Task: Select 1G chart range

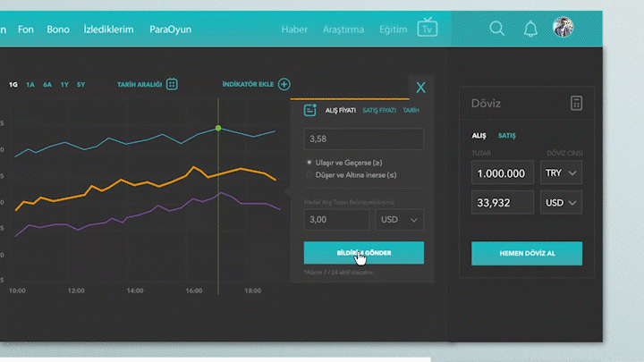Action: [x=13, y=85]
